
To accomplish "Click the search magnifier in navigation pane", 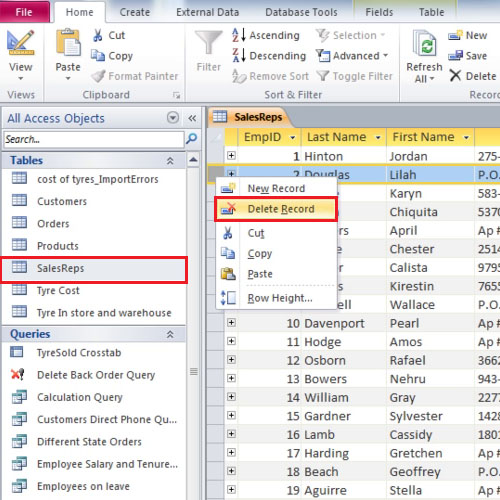I will coord(191,138).
